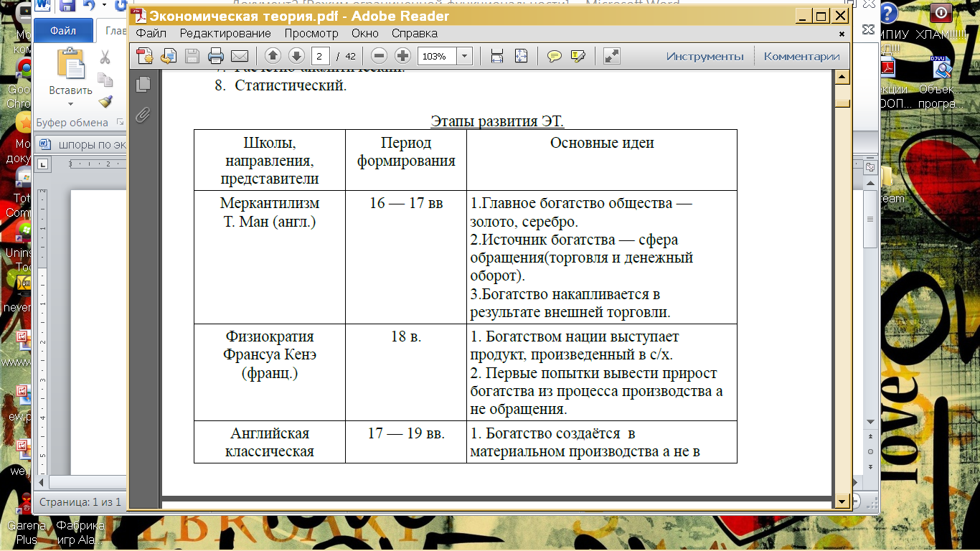Open Undo history dropdown in Word
Viewport: 980px width, 551px height.
(103, 6)
